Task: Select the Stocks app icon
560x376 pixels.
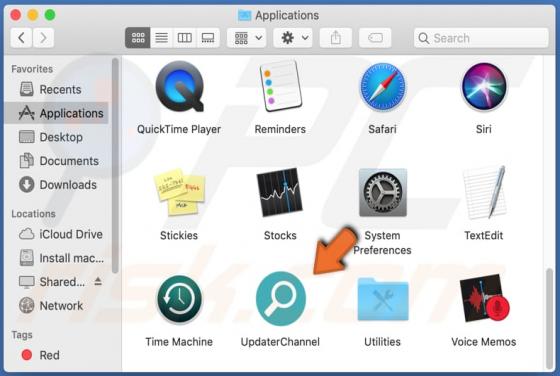Action: [280, 193]
